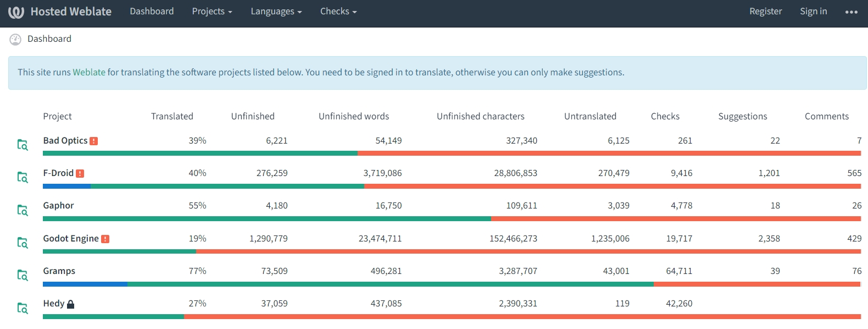Open the Sign in page
The width and height of the screenshot is (868, 329).
(x=814, y=12)
